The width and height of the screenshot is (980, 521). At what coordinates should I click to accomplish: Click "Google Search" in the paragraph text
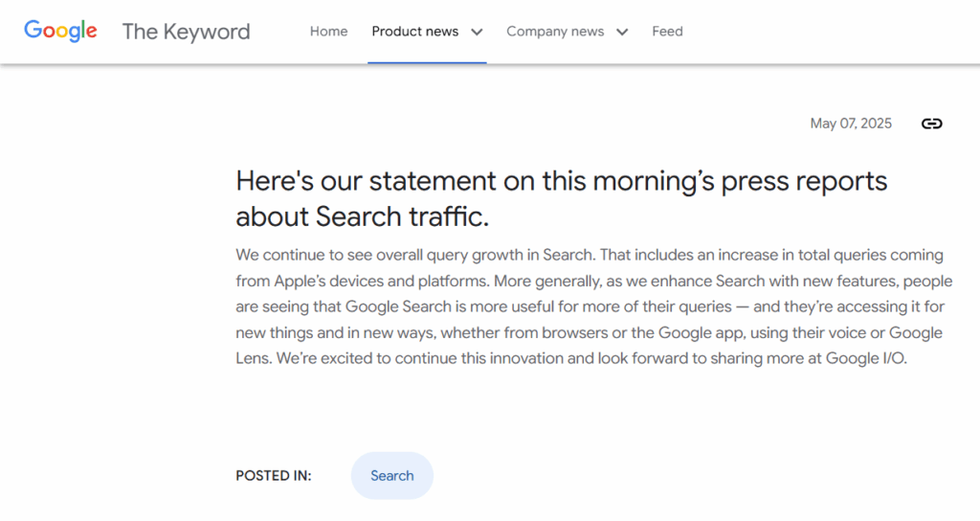click(391, 307)
